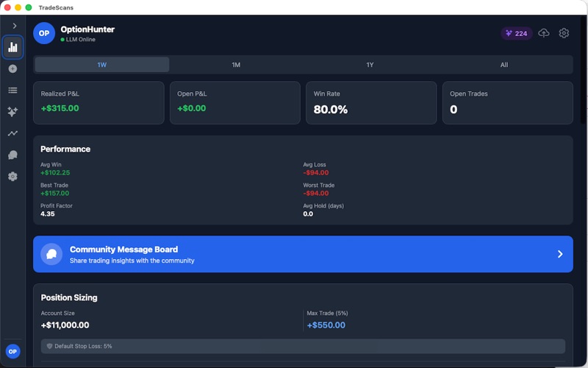
Task: Click the Default Stop Loss: 5% bar
Action: [303, 346]
